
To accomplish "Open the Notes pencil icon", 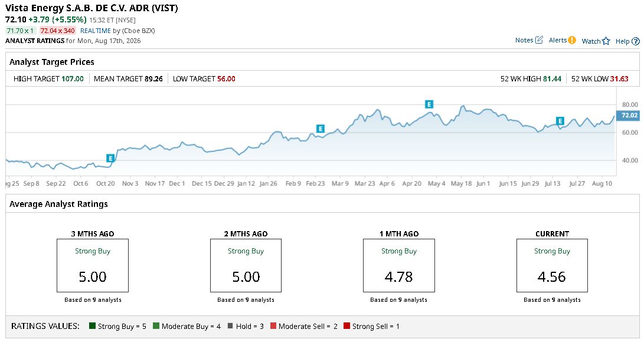I will coord(540,39).
